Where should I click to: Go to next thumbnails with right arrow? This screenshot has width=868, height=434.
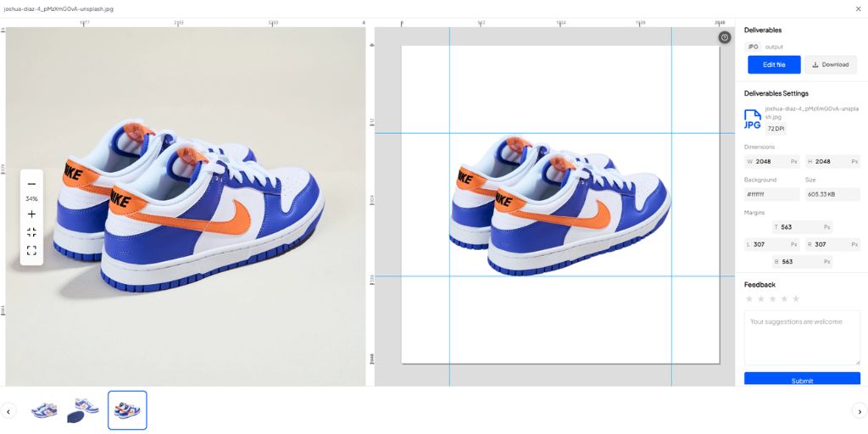860,411
